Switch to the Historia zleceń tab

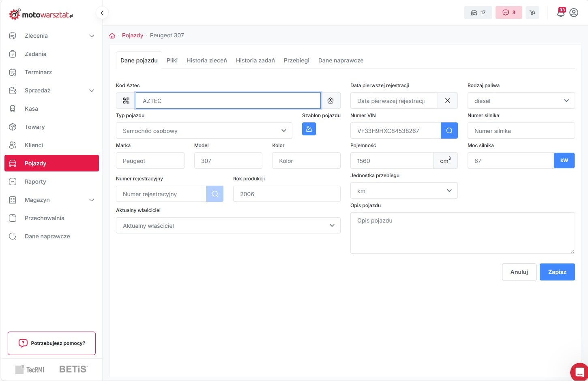coord(206,60)
